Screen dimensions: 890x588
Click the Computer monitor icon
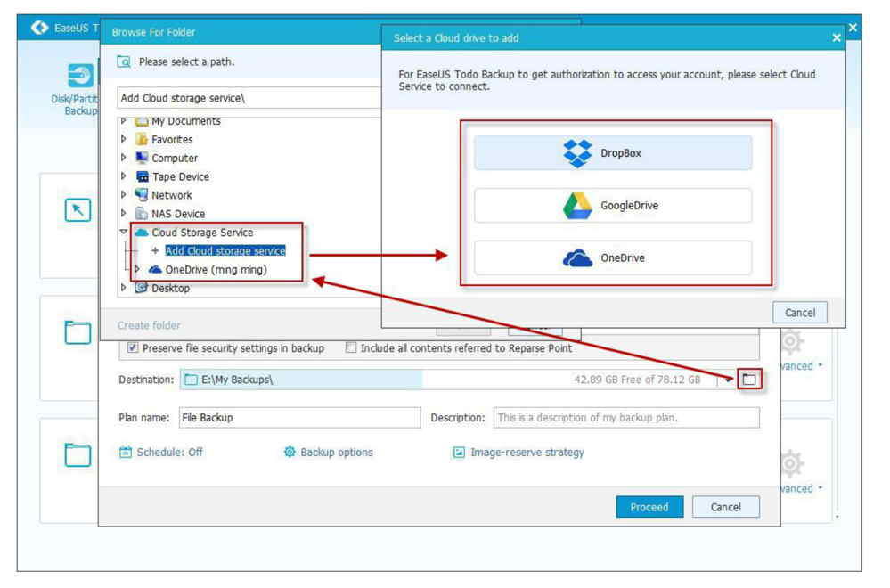coord(142,158)
